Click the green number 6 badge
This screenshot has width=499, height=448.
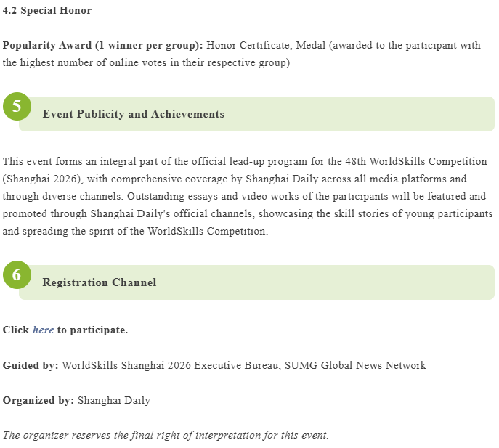(17, 275)
